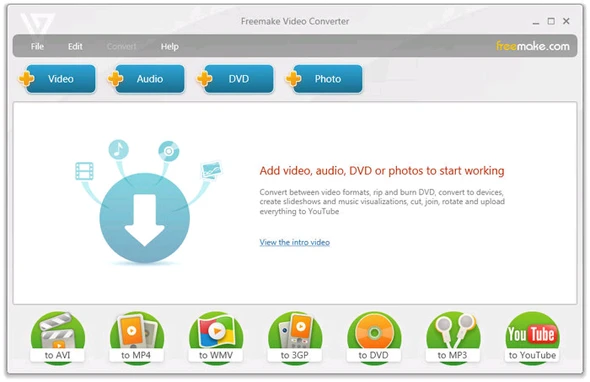Add images with the Photo button
This screenshot has height=382, width=590.
point(324,79)
